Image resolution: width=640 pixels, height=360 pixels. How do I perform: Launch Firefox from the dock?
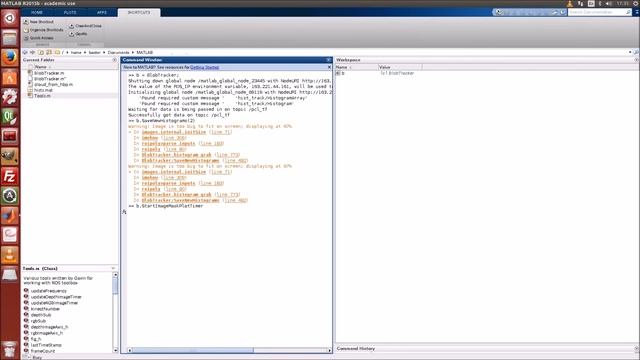click(10, 58)
